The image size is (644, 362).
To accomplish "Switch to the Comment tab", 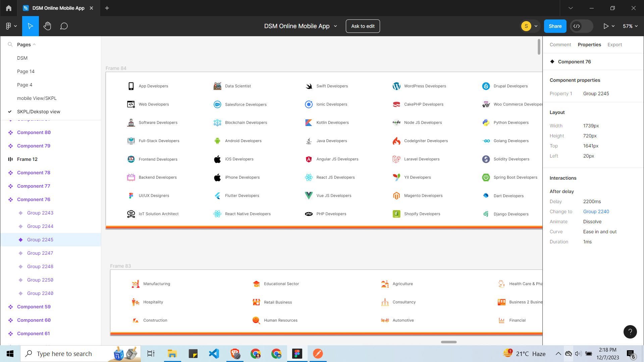I will 560,45.
